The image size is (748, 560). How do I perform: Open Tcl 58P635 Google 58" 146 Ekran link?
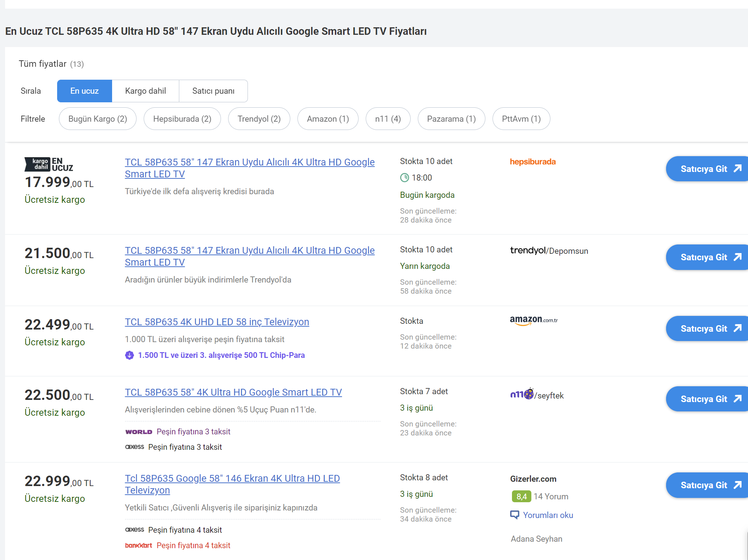[232, 484]
